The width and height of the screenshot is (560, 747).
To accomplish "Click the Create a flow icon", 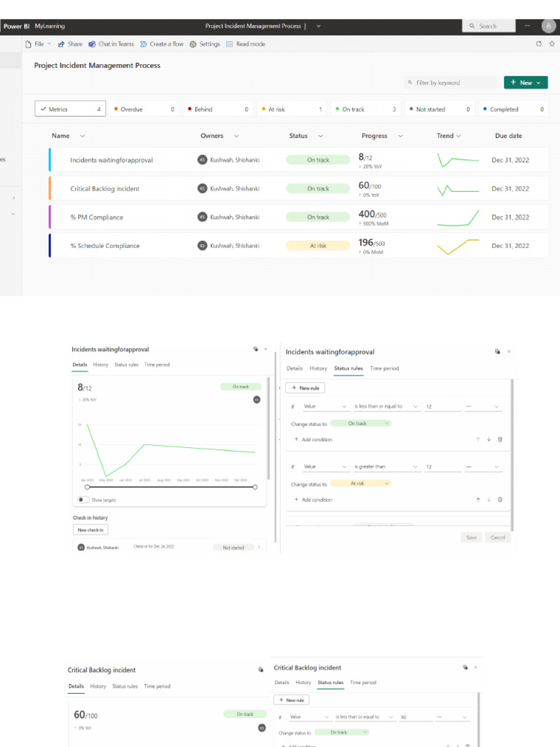I will click(x=144, y=44).
